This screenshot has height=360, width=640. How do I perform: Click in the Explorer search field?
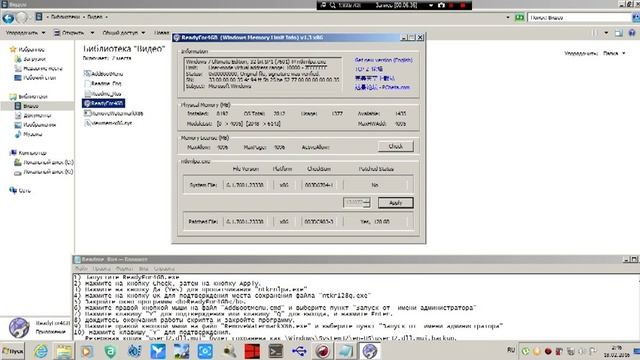coord(579,18)
